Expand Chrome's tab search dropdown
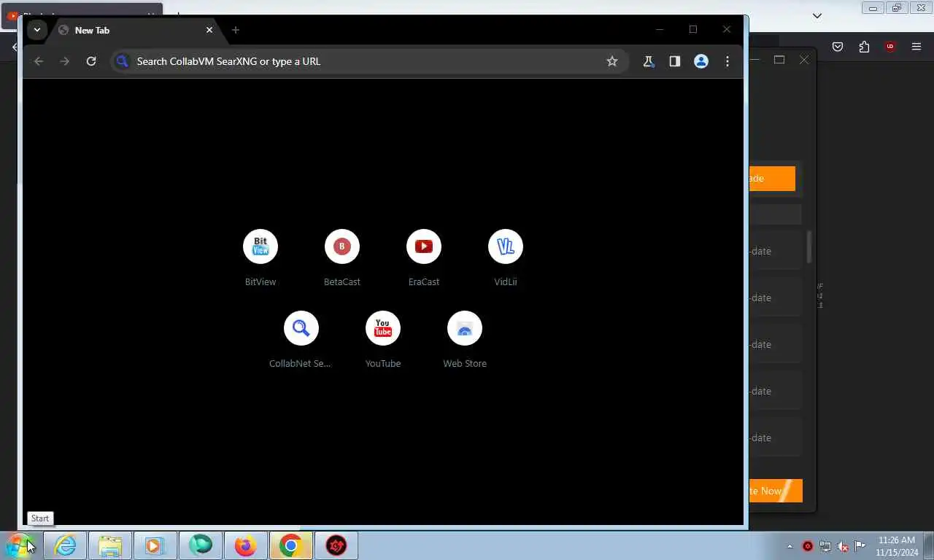 36,30
